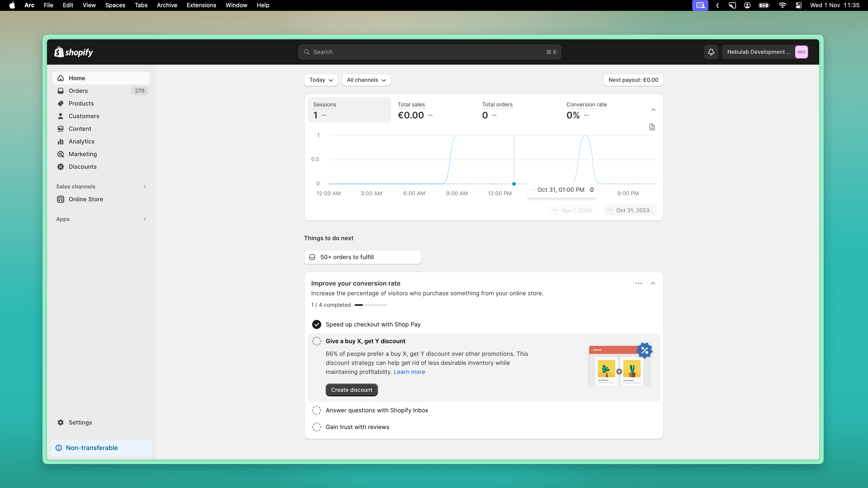
Task: Click the Non-transferable info icon
Action: pyautogui.click(x=59, y=448)
